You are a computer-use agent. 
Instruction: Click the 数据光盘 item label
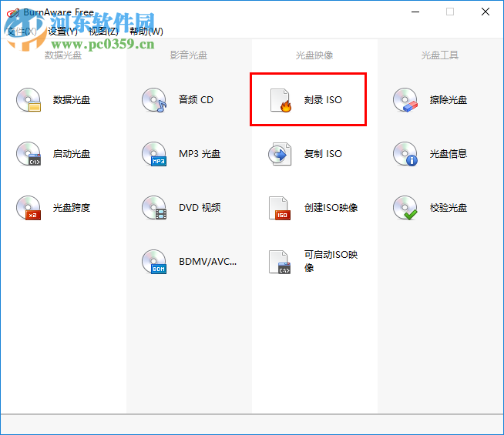tap(72, 100)
